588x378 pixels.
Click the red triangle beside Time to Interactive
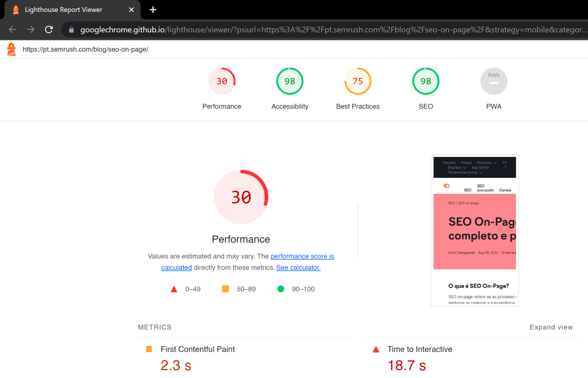(x=376, y=349)
